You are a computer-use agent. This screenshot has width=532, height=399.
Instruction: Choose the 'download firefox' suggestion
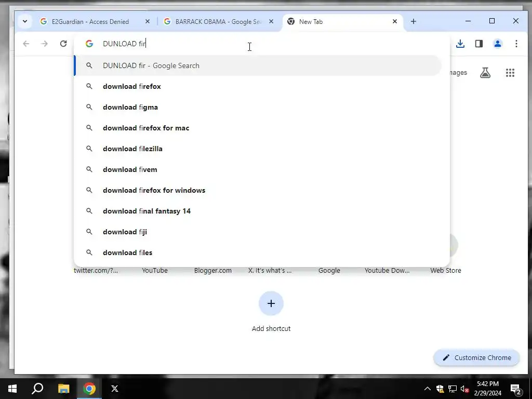click(x=258, y=87)
